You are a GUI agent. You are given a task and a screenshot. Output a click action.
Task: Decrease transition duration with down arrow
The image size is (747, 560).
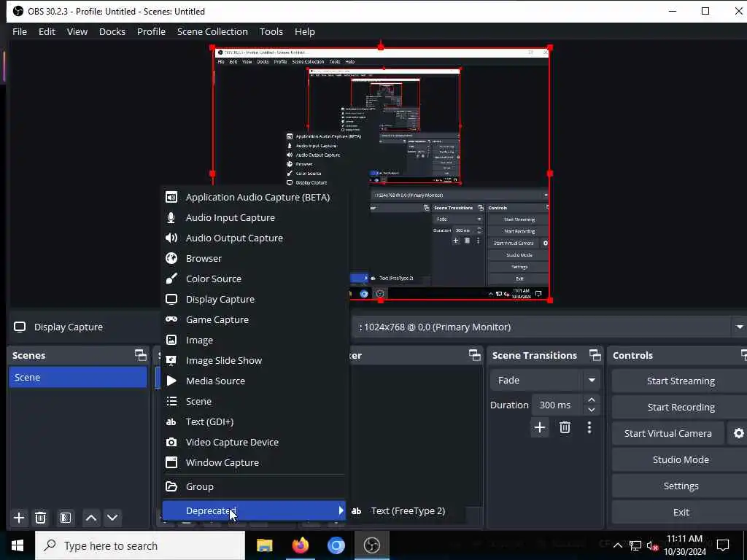click(x=592, y=410)
